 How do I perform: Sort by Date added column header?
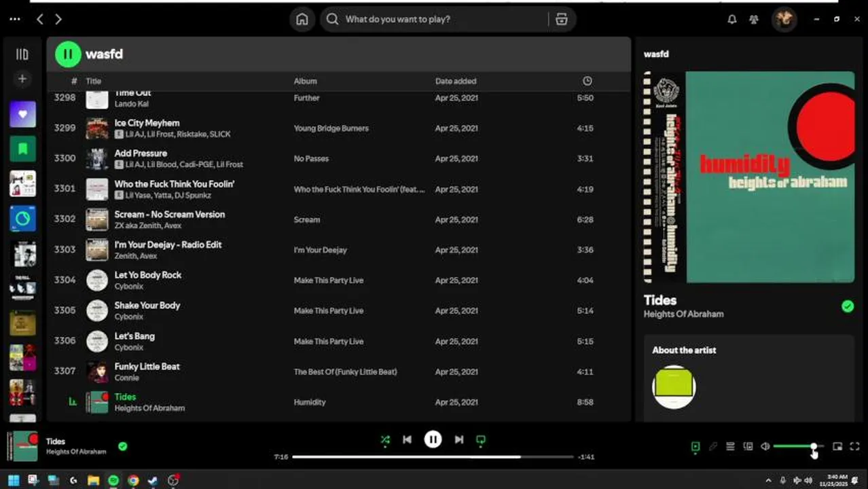click(x=456, y=81)
